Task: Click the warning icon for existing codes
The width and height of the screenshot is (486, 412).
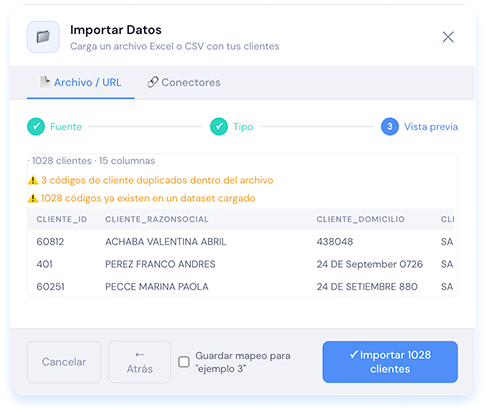Action: click(x=33, y=198)
